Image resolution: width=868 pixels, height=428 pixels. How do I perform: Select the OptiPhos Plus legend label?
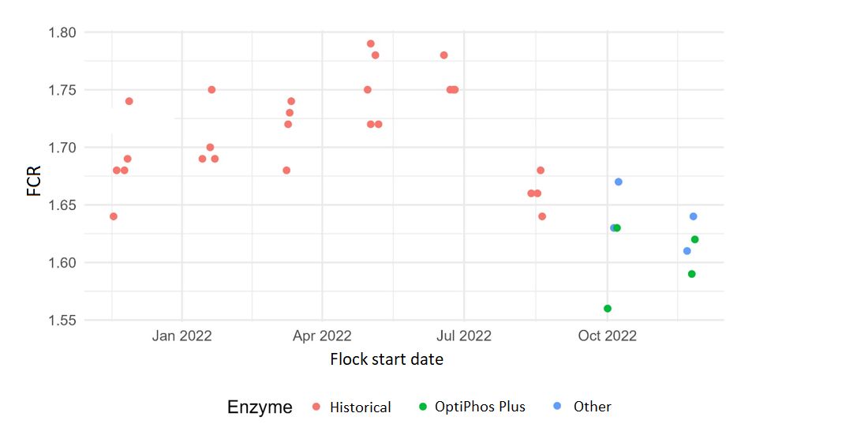pyautogui.click(x=480, y=407)
